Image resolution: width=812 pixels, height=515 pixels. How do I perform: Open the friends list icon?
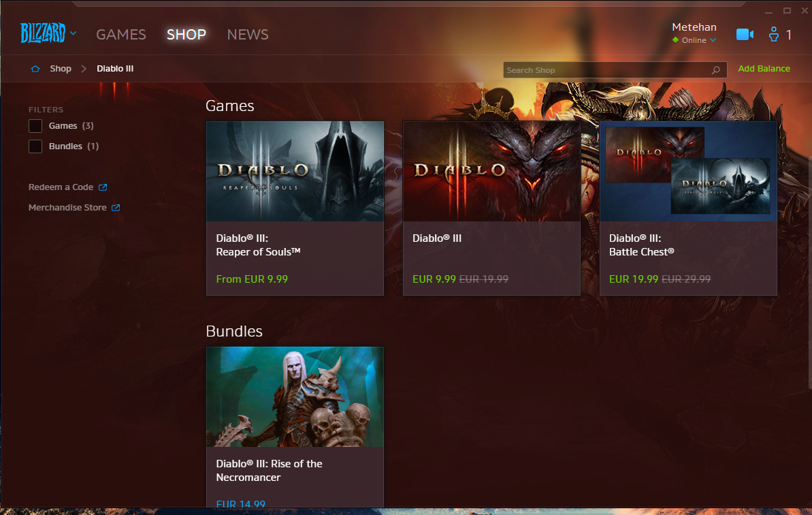[774, 34]
